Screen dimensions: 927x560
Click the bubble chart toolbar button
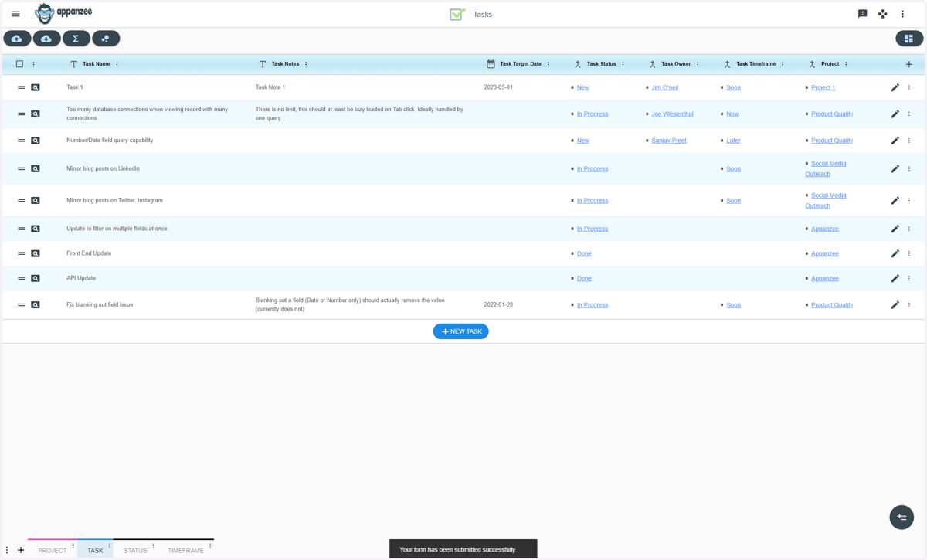coord(106,39)
